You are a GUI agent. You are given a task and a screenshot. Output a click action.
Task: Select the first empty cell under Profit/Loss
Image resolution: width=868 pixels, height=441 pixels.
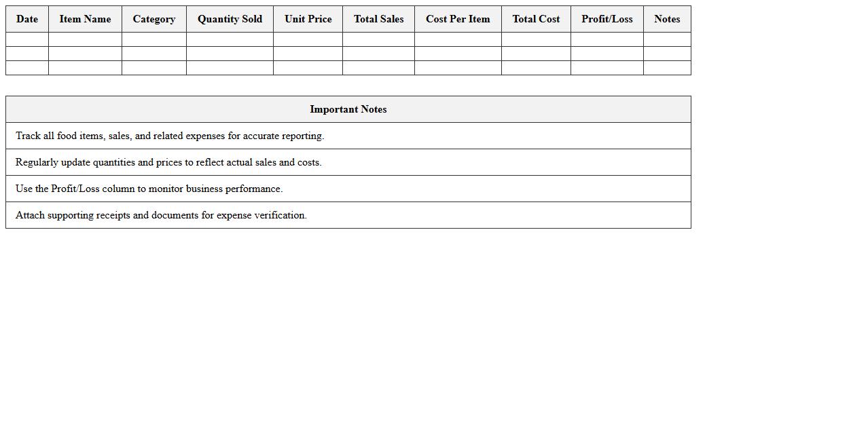coord(607,39)
